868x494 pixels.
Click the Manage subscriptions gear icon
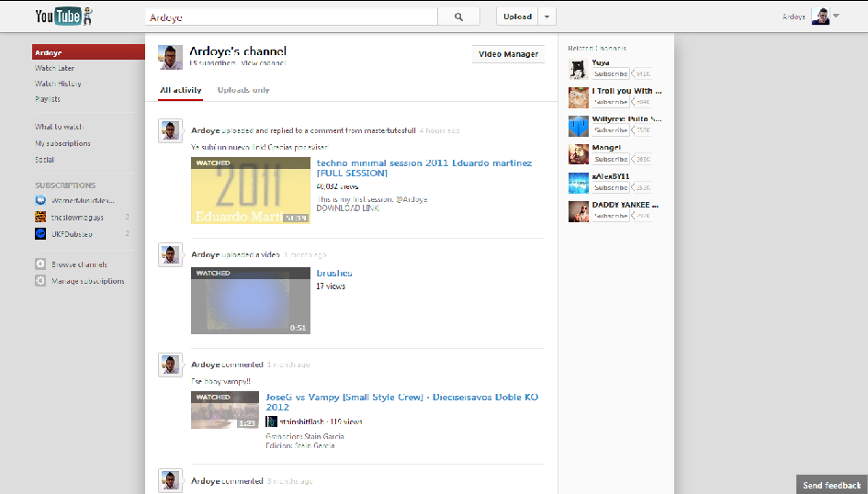click(x=40, y=280)
